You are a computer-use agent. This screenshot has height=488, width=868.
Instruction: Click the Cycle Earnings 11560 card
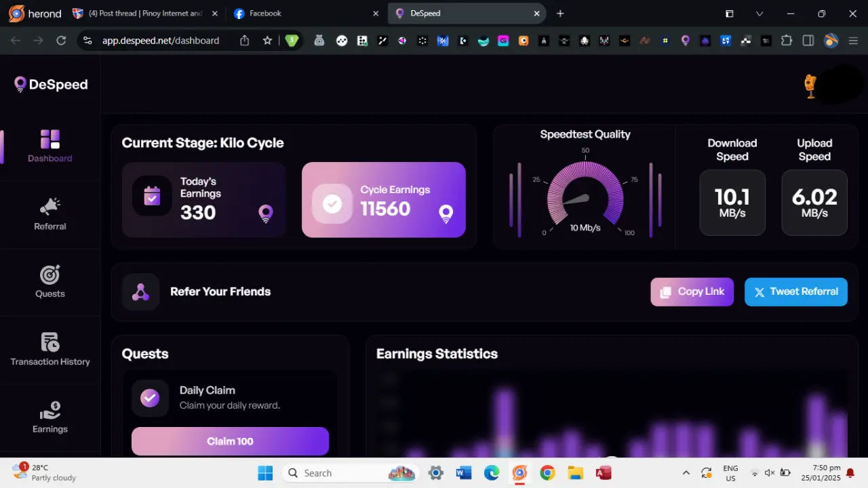(384, 200)
